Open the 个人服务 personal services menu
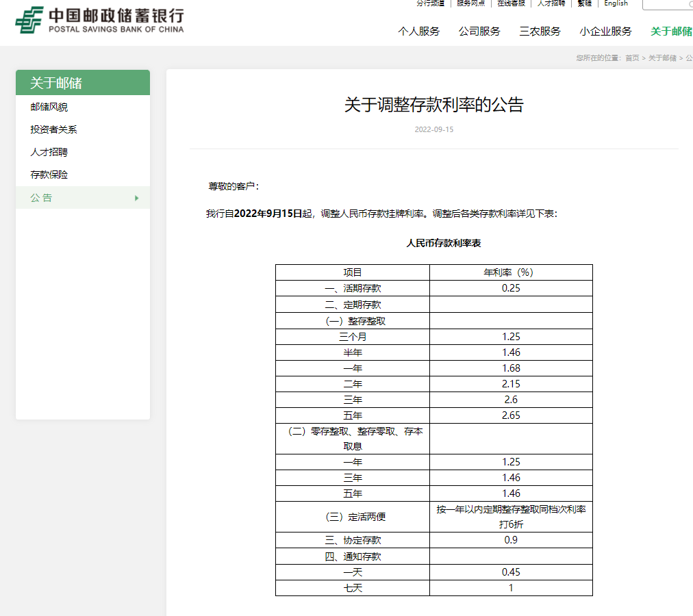This screenshot has height=616, width=693. [x=418, y=31]
